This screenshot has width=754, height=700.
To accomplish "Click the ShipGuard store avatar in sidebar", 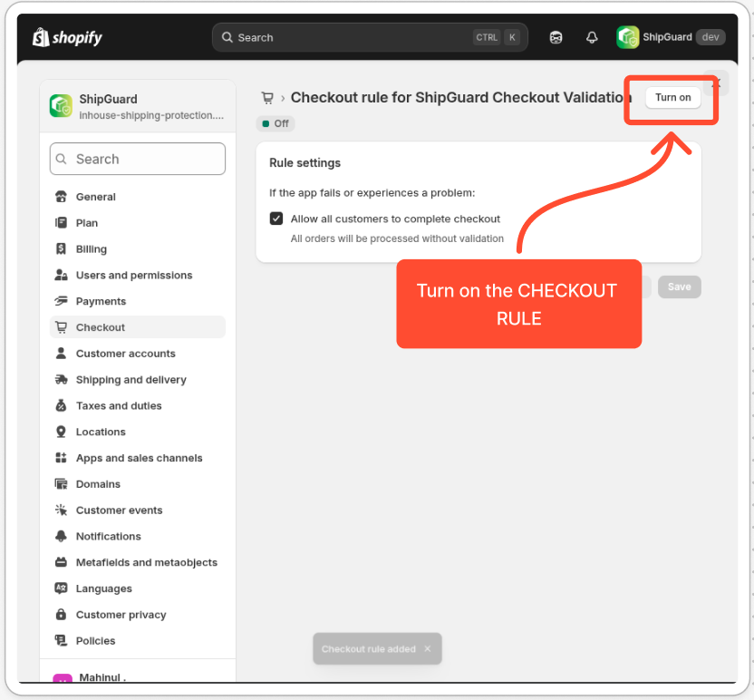I will click(x=61, y=106).
